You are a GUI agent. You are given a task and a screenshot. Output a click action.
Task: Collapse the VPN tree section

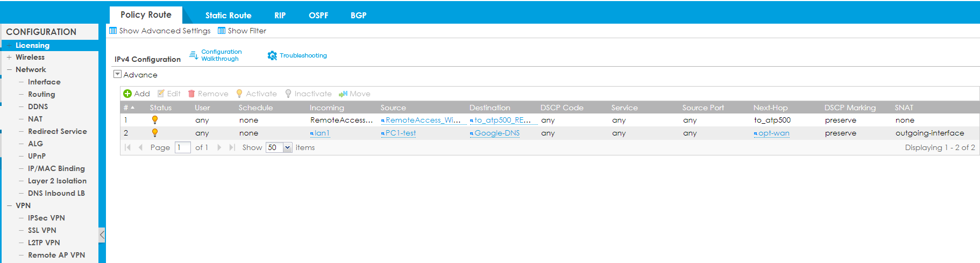[x=9, y=205]
